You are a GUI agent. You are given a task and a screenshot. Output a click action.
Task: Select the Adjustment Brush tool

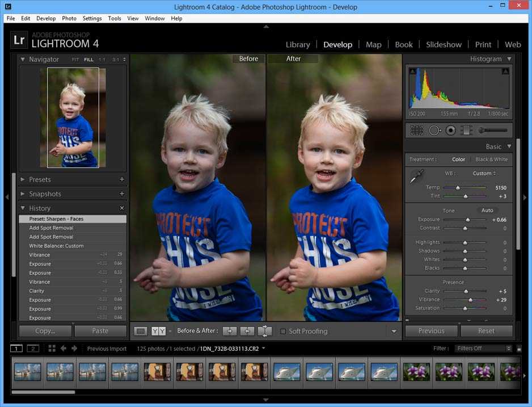coord(493,131)
